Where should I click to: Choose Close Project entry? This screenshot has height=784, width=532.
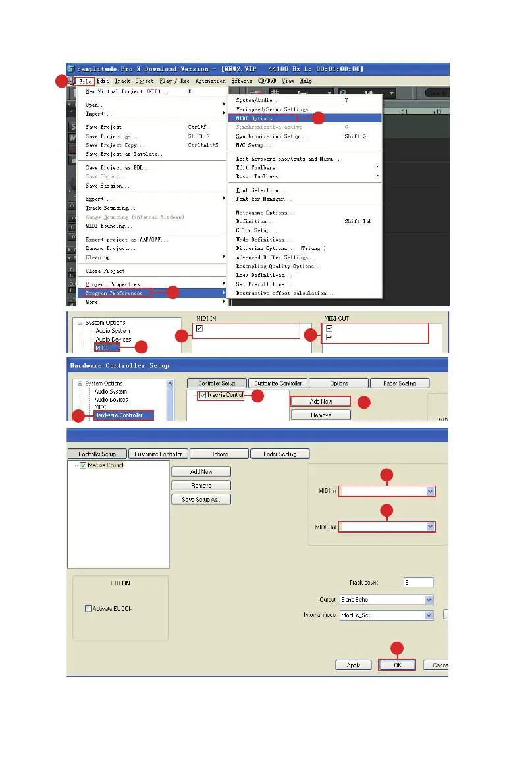click(x=152, y=271)
